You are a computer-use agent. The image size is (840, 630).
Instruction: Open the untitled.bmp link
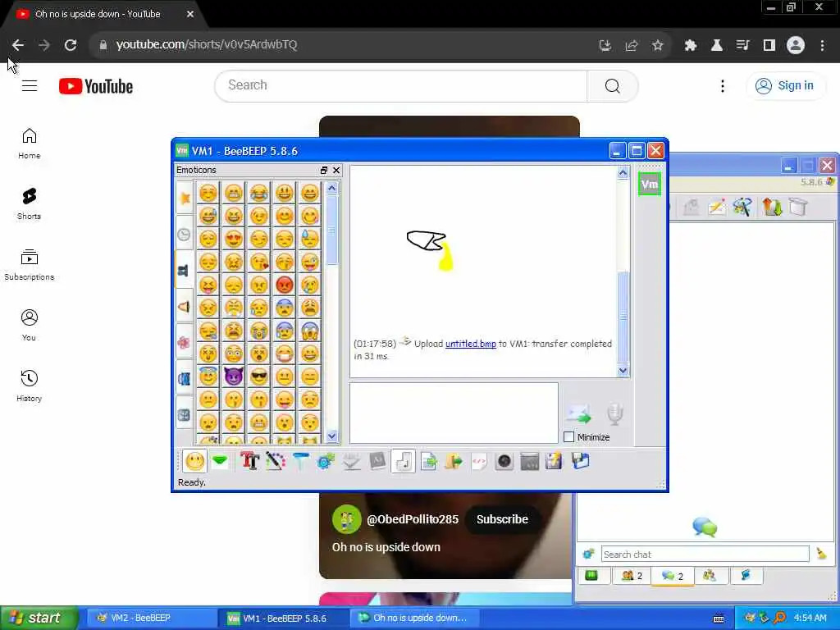pos(471,344)
